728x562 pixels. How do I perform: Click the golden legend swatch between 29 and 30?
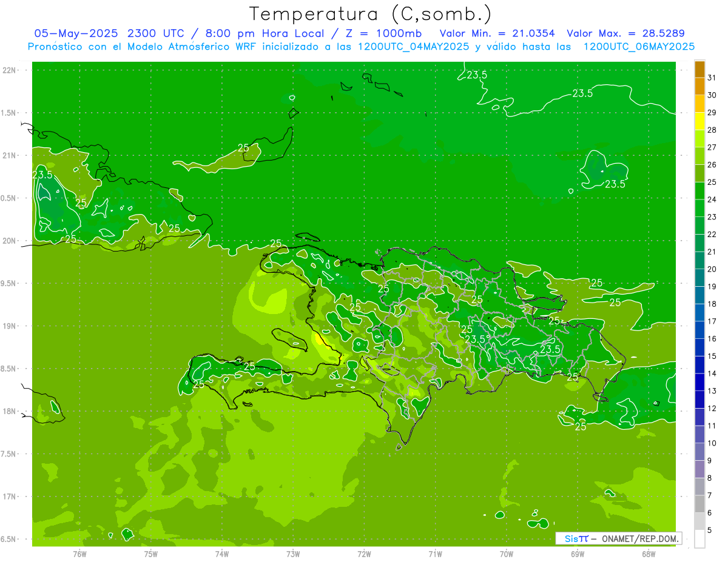tap(699, 104)
